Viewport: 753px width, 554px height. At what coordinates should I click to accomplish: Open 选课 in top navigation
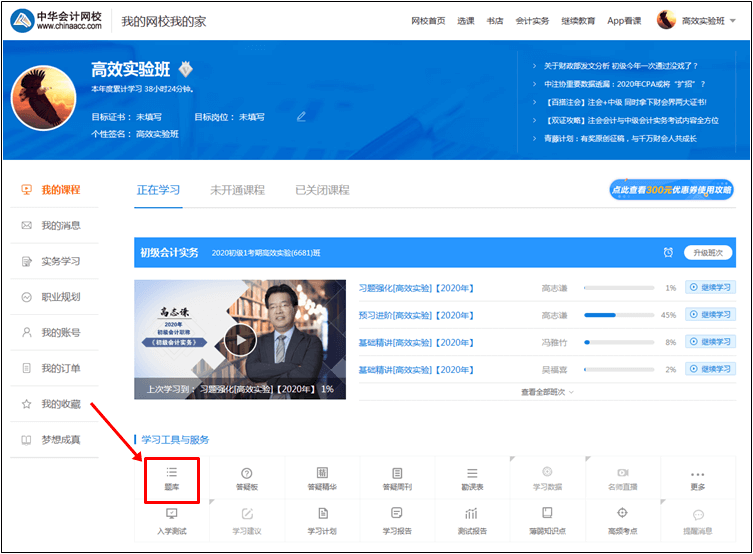pyautogui.click(x=466, y=21)
